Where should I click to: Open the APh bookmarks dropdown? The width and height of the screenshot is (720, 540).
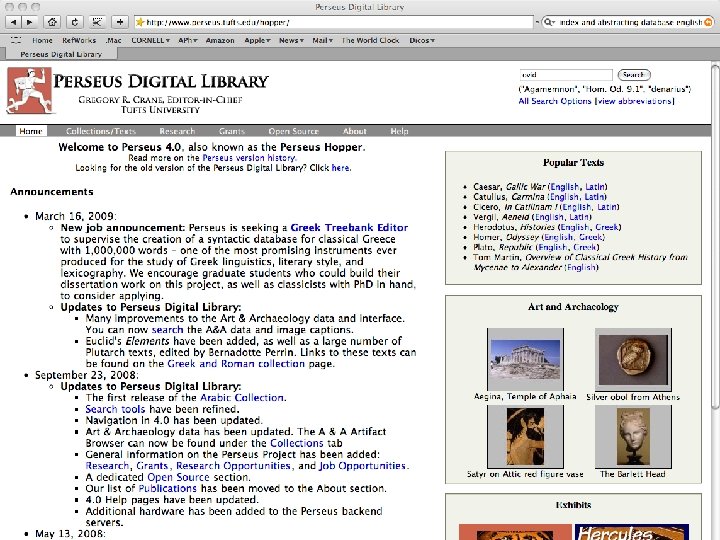pos(188,40)
